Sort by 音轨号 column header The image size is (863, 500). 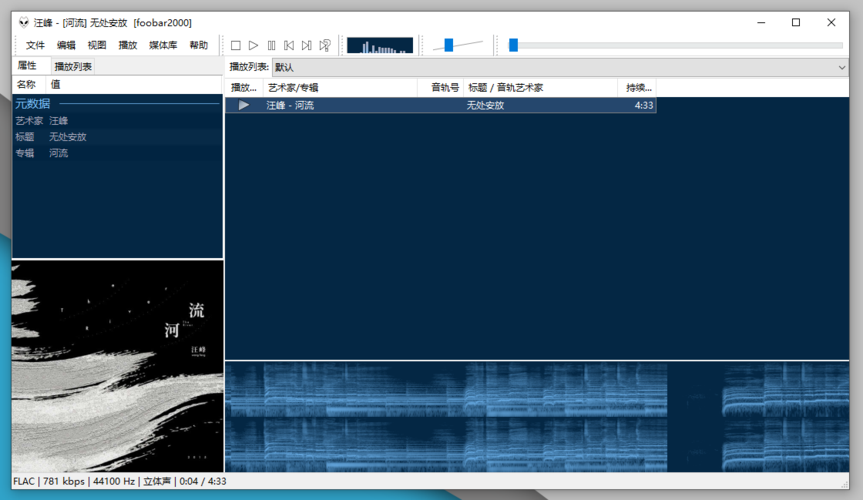(440, 88)
